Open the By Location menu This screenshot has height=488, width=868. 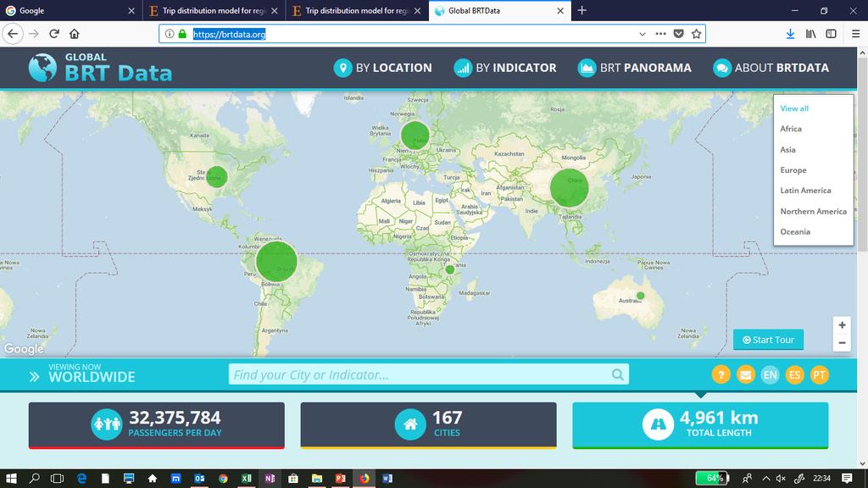[x=382, y=68]
